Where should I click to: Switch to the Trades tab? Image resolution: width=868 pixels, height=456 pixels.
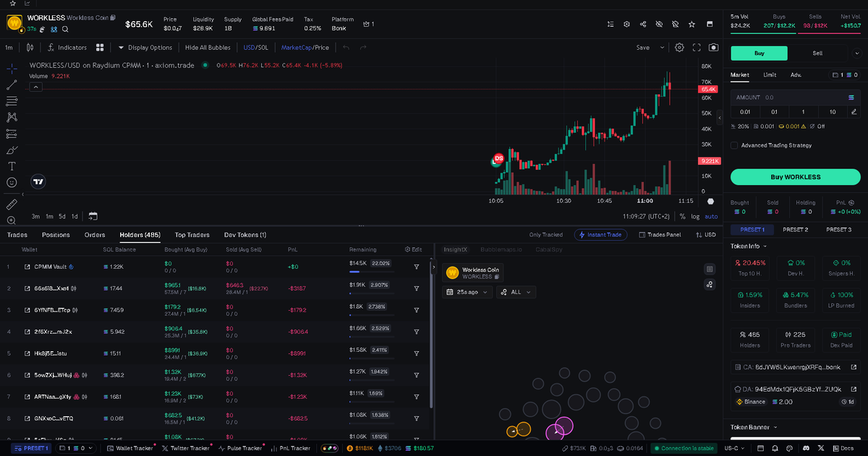point(17,235)
